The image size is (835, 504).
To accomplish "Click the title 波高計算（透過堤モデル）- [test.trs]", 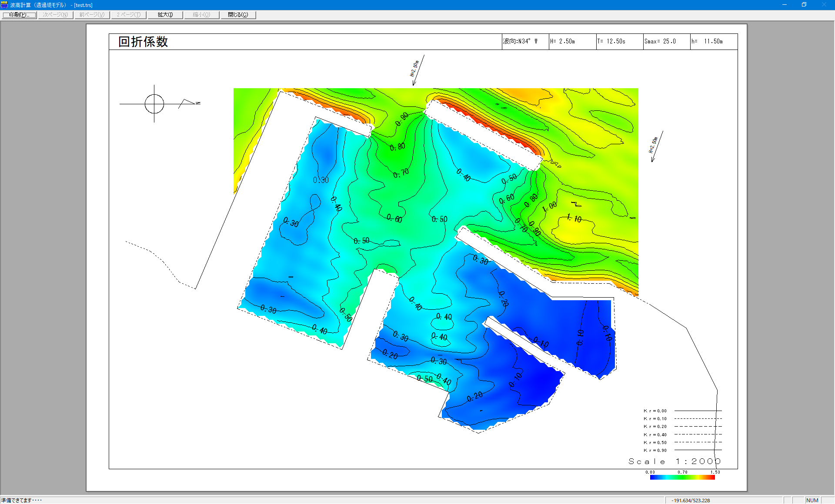I will pyautogui.click(x=51, y=5).
